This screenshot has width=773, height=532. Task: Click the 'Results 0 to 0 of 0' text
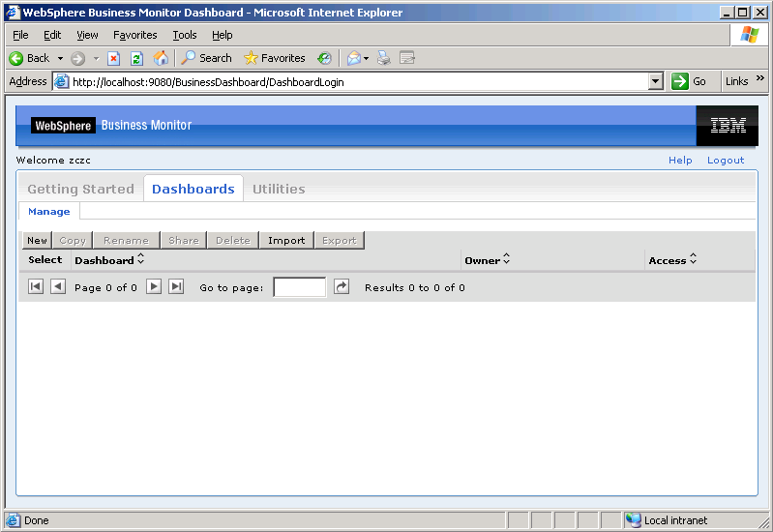point(415,287)
